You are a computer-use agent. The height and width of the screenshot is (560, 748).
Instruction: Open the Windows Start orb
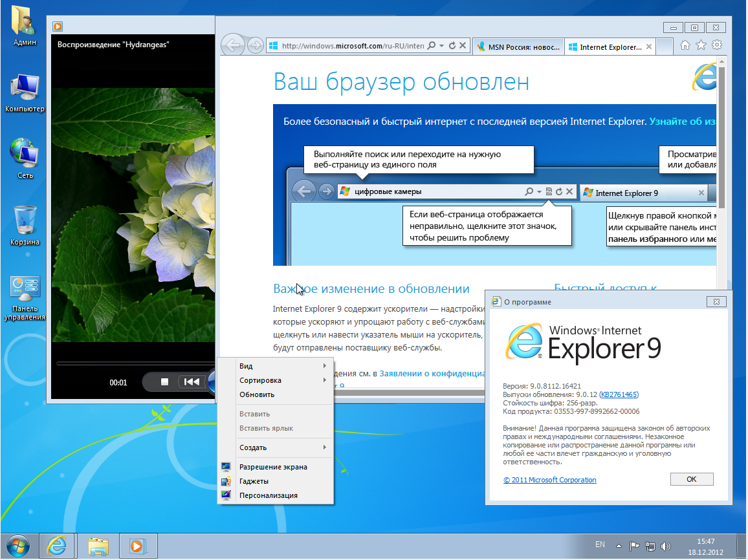pyautogui.click(x=17, y=546)
